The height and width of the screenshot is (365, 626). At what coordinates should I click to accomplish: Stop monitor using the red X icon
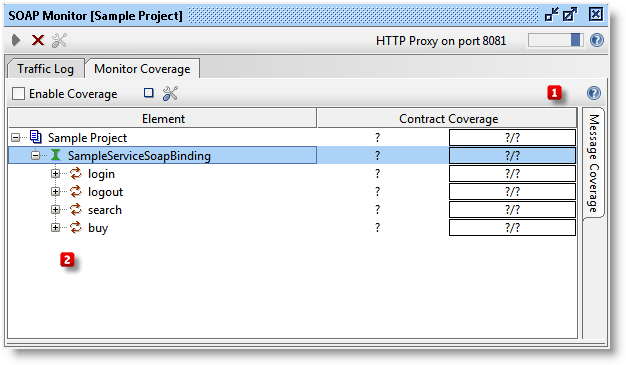pyautogui.click(x=38, y=40)
